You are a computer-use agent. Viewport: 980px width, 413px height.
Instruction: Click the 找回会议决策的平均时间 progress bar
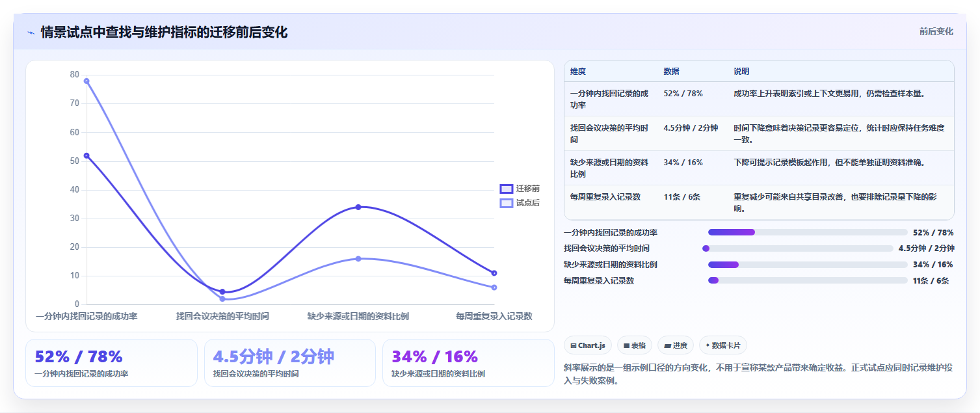(798, 248)
